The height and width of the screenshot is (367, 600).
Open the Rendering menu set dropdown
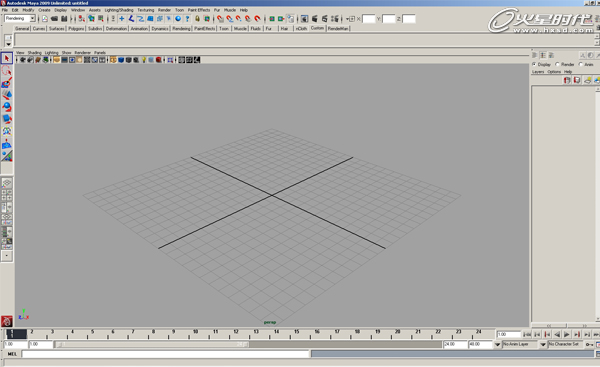tap(33, 18)
